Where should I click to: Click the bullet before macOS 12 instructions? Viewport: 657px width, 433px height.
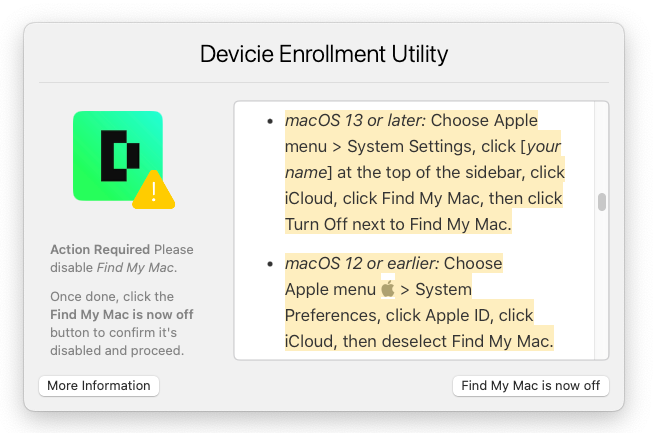(270, 264)
